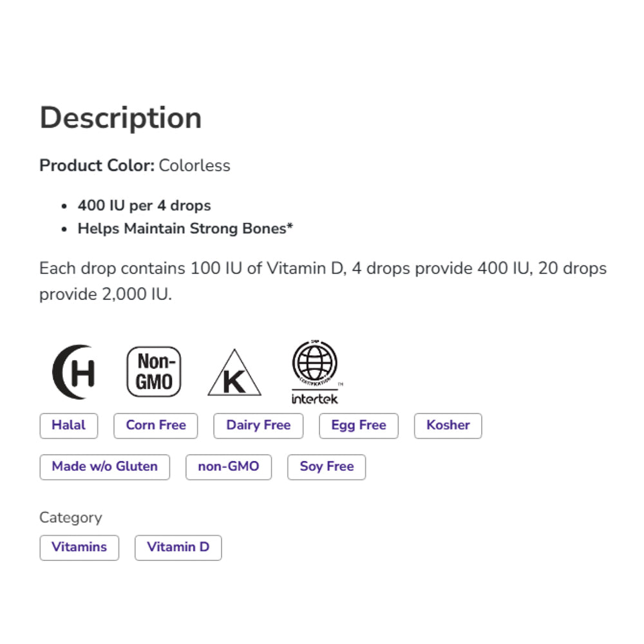Select the Made w/o Gluten tag

[x=105, y=467]
